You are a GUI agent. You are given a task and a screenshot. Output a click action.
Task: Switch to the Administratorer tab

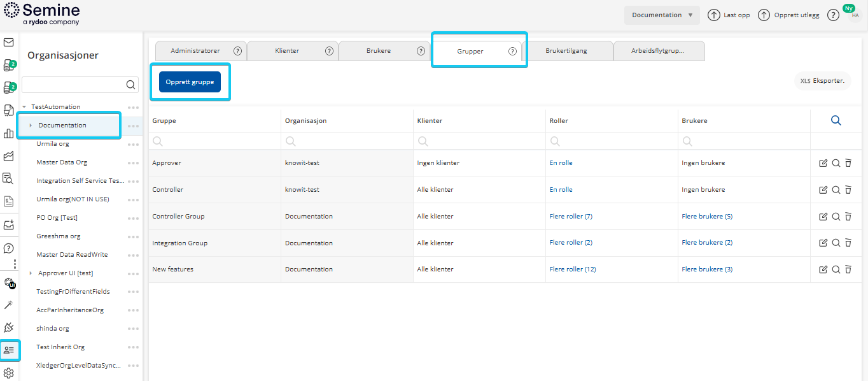195,51
